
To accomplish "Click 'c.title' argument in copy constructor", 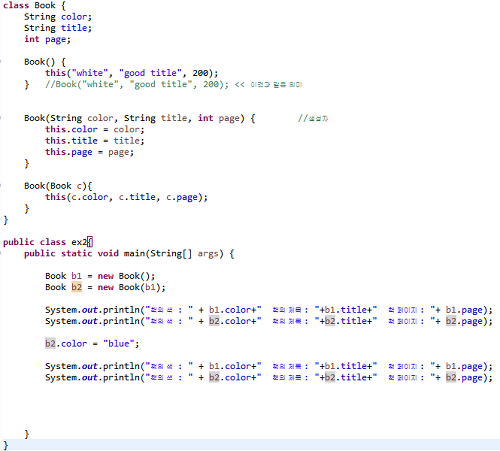I will 137,197.
